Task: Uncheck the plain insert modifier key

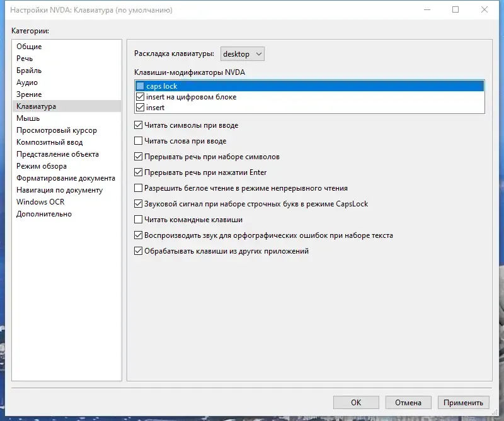Action: click(x=140, y=108)
